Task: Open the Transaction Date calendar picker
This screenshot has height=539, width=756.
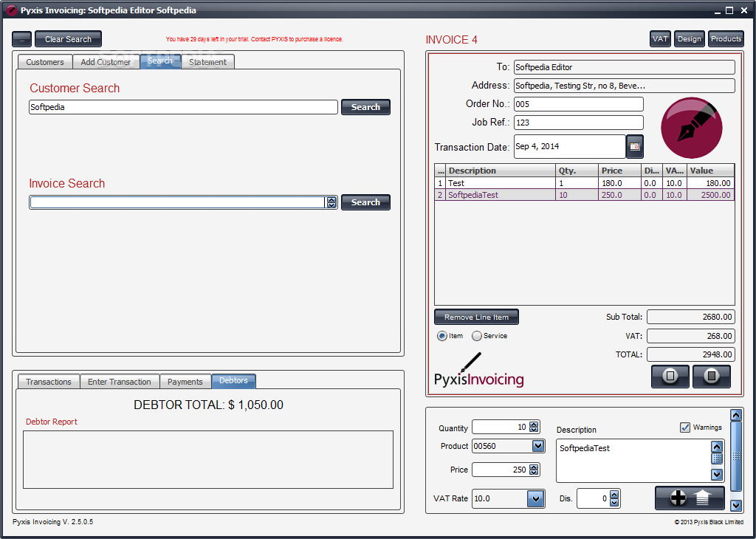Action: (634, 146)
